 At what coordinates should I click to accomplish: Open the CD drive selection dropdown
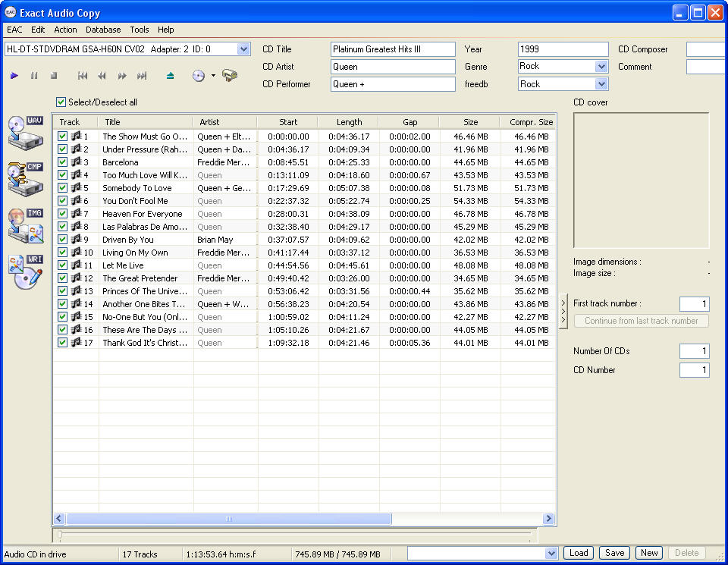pos(243,49)
